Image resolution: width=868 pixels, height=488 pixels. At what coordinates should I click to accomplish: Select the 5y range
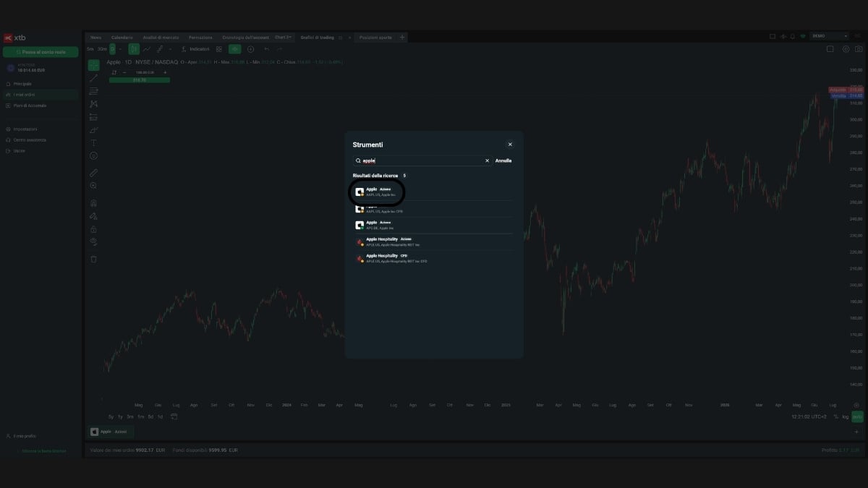pyautogui.click(x=111, y=417)
